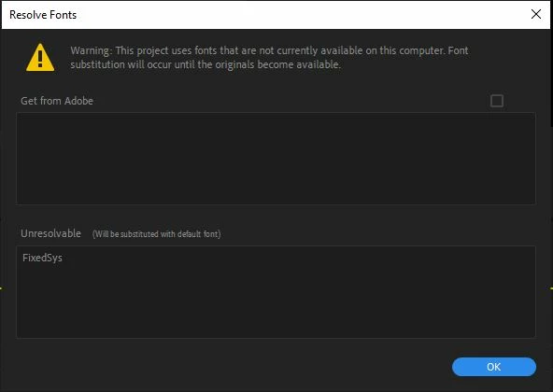The height and width of the screenshot is (392, 553).
Task: Click the dialog footer left of OK
Action: (x=226, y=367)
